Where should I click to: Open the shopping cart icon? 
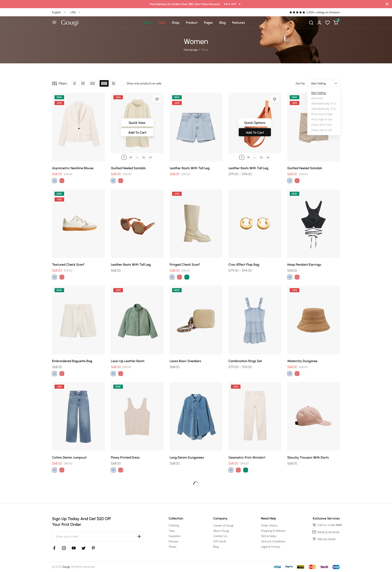point(336,23)
